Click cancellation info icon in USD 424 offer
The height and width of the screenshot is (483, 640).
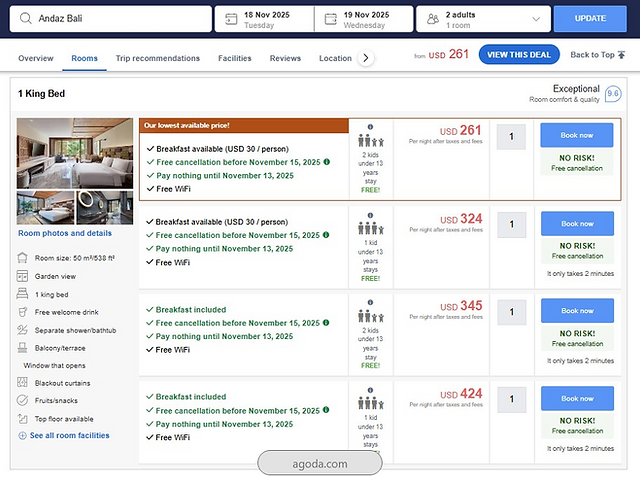click(326, 410)
